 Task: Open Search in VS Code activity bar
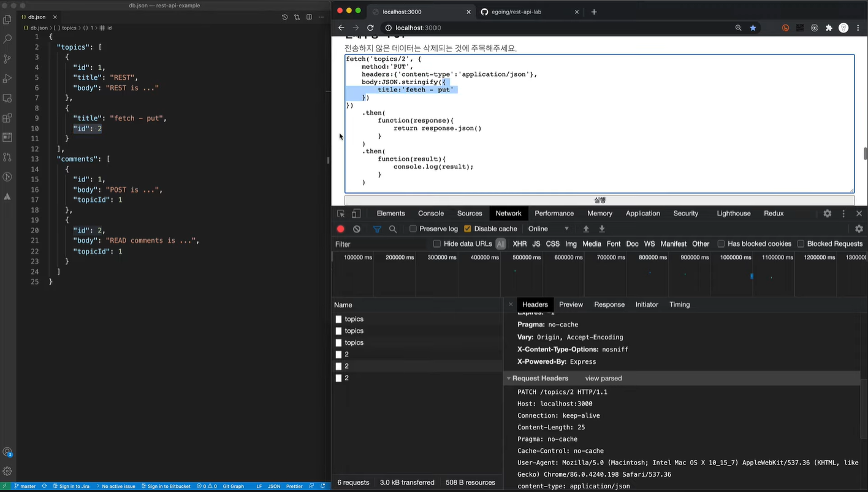7,39
